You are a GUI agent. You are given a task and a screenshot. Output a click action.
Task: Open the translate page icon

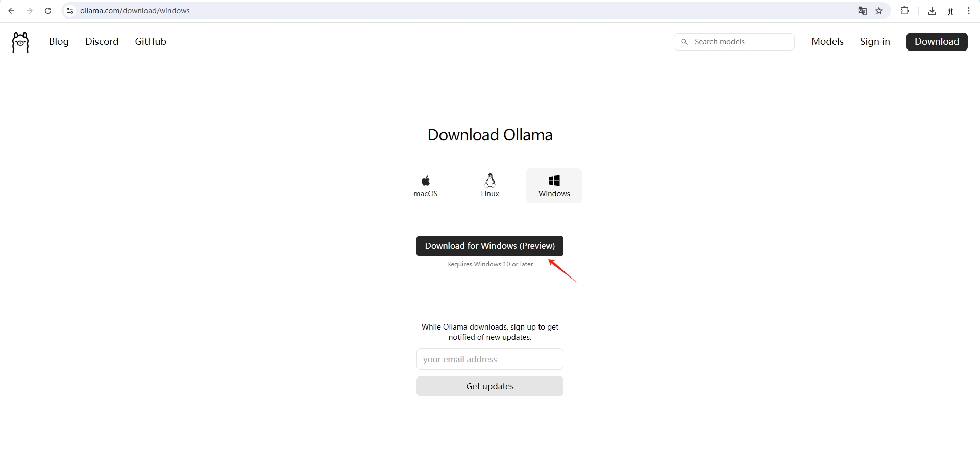click(x=863, y=11)
